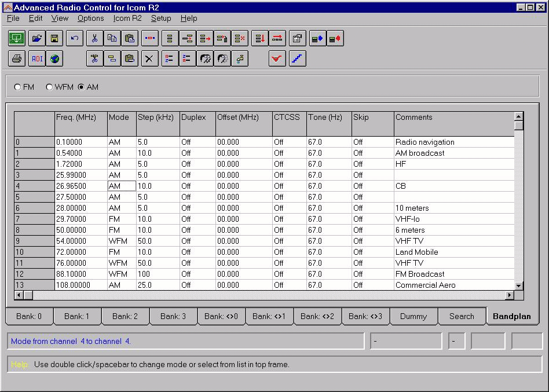
Task: Click the yellow list with red X icon
Action: tap(240, 38)
